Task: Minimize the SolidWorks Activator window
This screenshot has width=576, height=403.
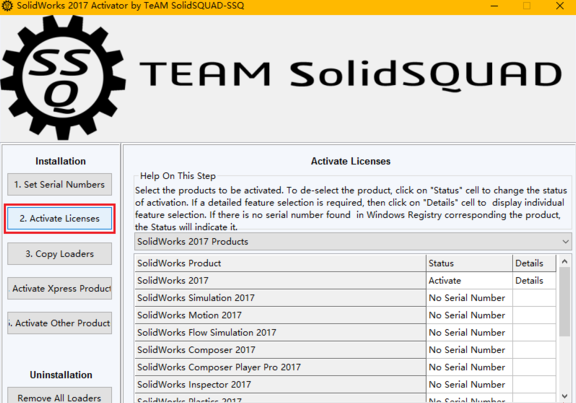Action: tap(494, 6)
